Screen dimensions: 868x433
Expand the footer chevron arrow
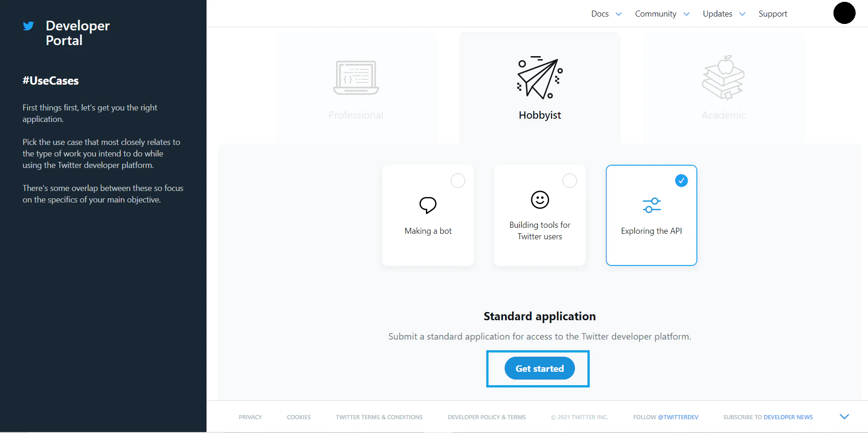click(x=844, y=416)
